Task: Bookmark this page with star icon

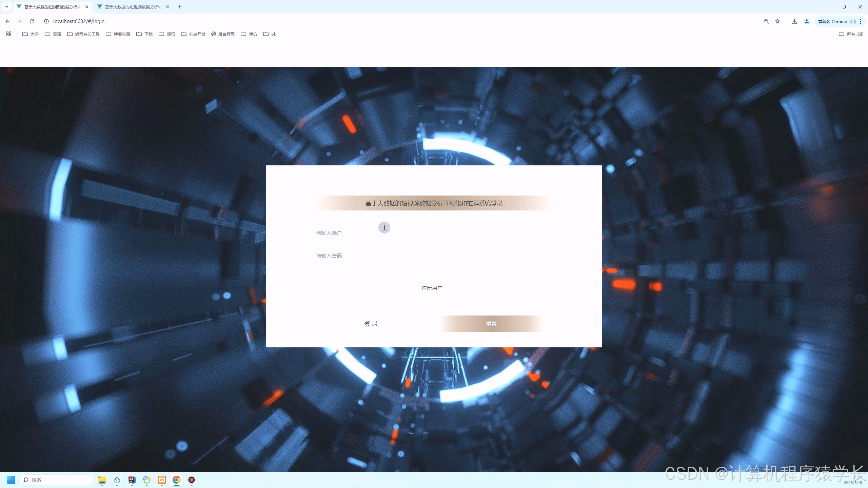Action: point(777,21)
